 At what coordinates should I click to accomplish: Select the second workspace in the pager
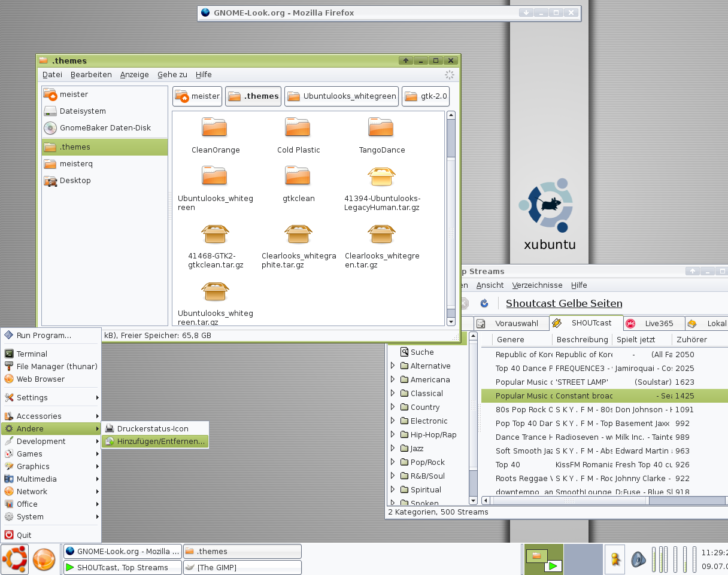583,559
